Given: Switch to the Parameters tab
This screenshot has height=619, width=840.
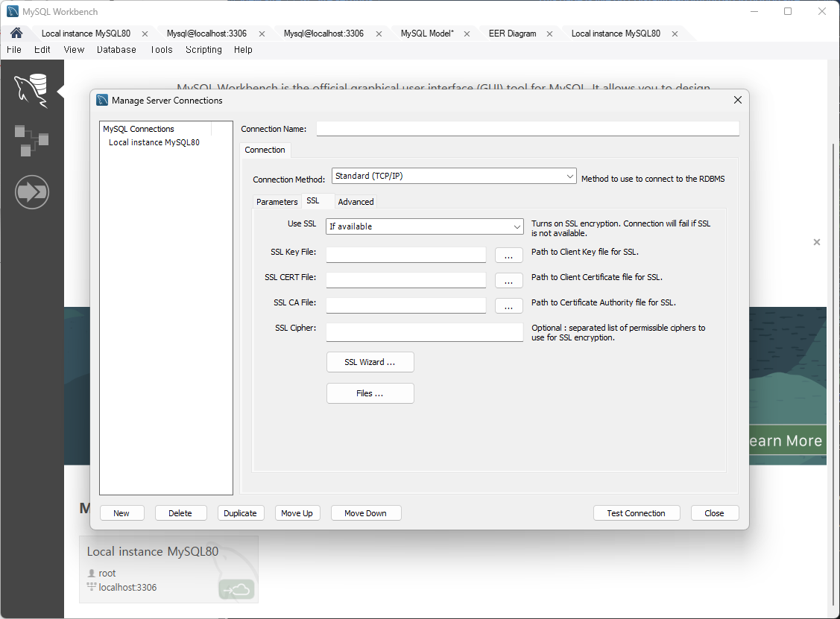Looking at the screenshot, I should (x=277, y=202).
